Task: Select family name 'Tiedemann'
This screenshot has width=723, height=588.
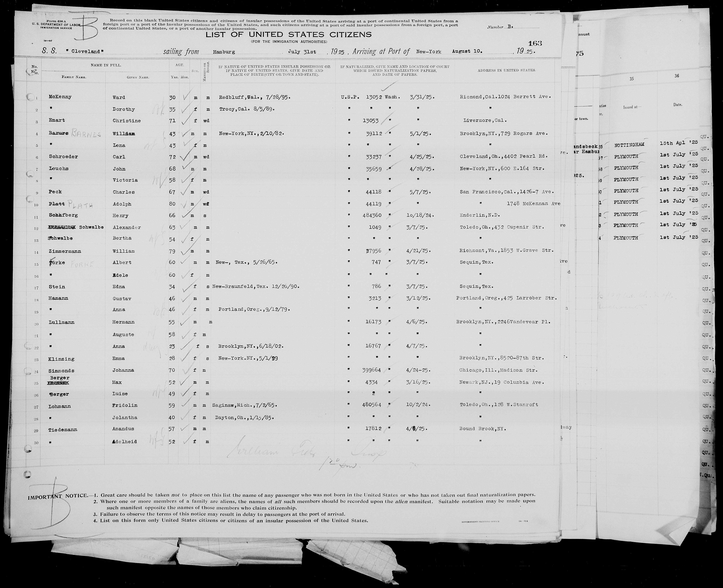Action: (x=63, y=429)
